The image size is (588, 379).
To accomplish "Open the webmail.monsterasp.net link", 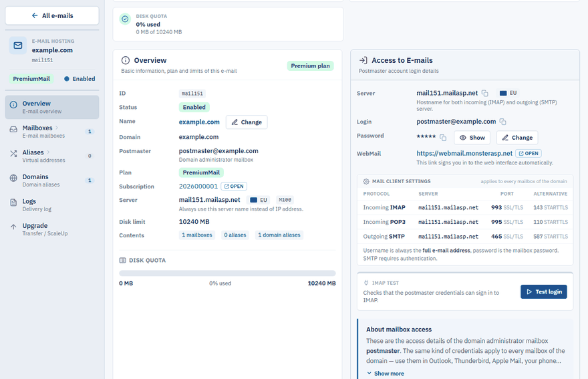I will pos(464,154).
